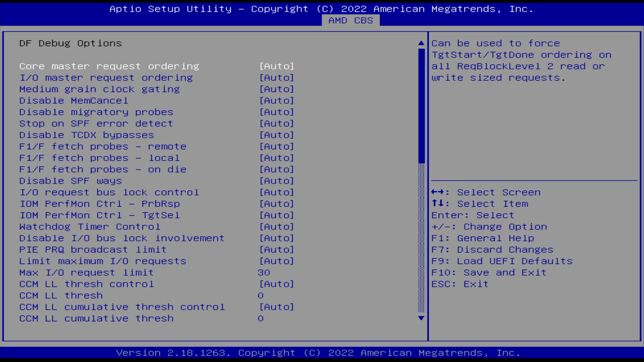Open Core master request ordering value

point(277,66)
